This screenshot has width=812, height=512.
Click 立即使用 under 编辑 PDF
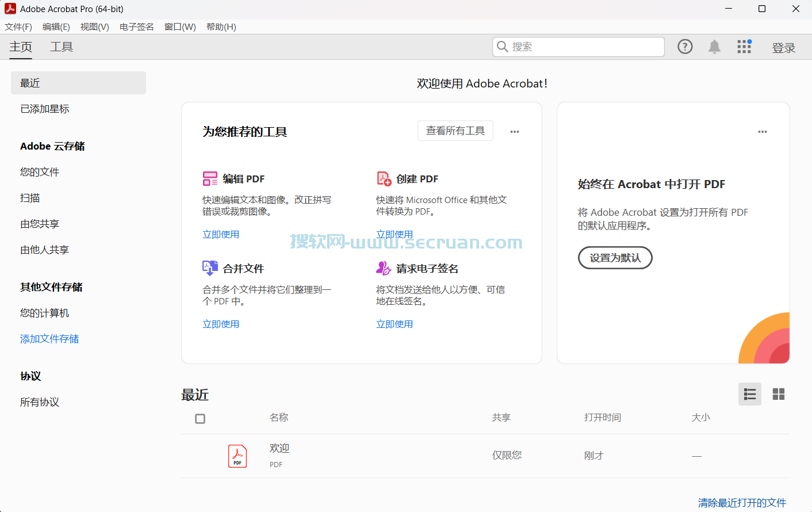(x=221, y=234)
